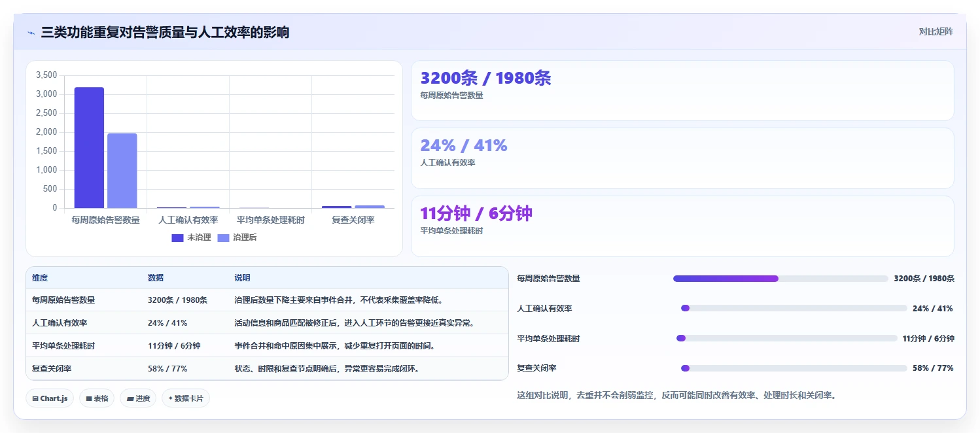980x433 pixels.
Task: Toggle the 未治理 legend entry
Action: pos(191,237)
